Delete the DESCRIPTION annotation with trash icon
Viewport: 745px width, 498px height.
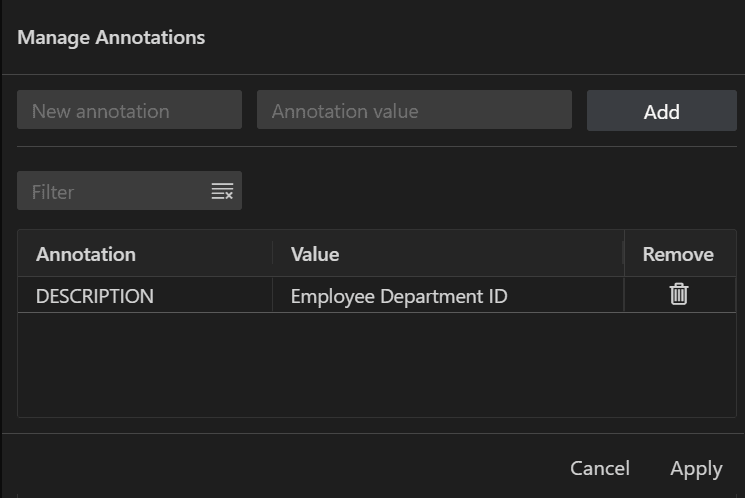point(679,294)
